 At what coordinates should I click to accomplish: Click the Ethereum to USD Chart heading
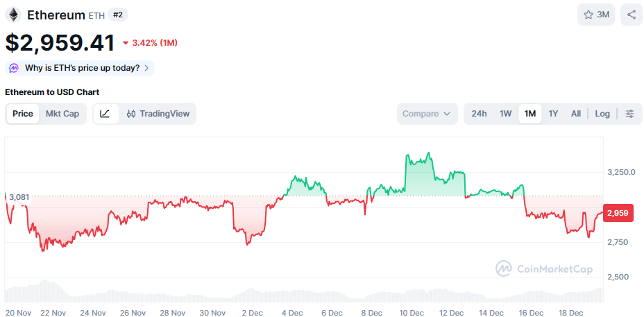click(x=52, y=92)
